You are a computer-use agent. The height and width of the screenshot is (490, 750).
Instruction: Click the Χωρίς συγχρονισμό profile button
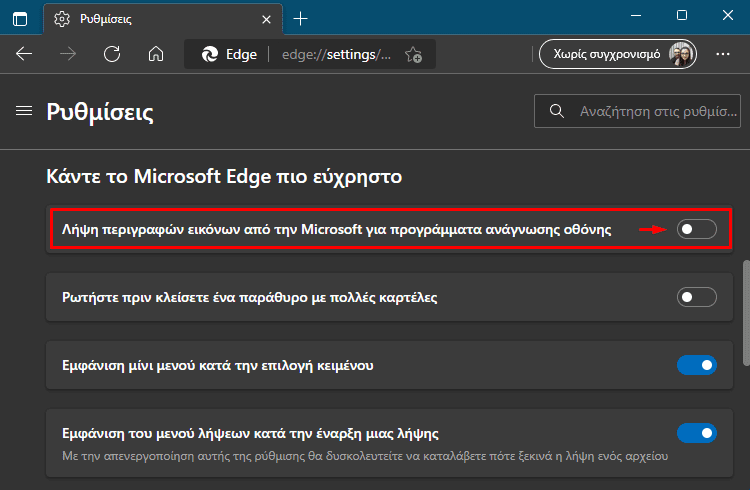[x=618, y=54]
